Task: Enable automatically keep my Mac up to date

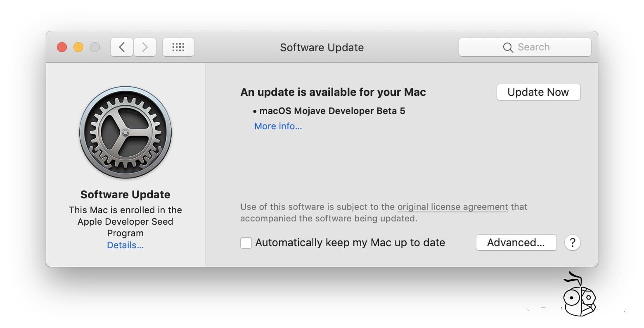Action: [246, 242]
